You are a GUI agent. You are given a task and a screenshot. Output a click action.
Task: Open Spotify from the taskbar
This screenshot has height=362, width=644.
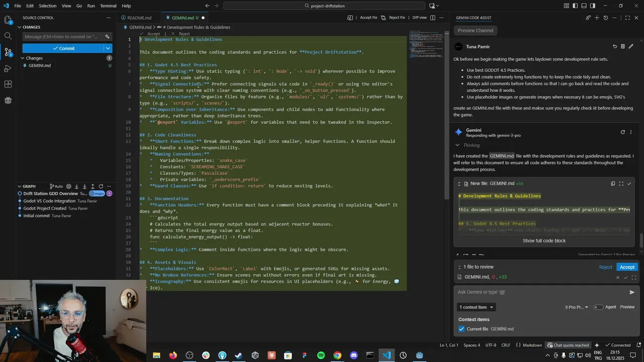click(321, 355)
